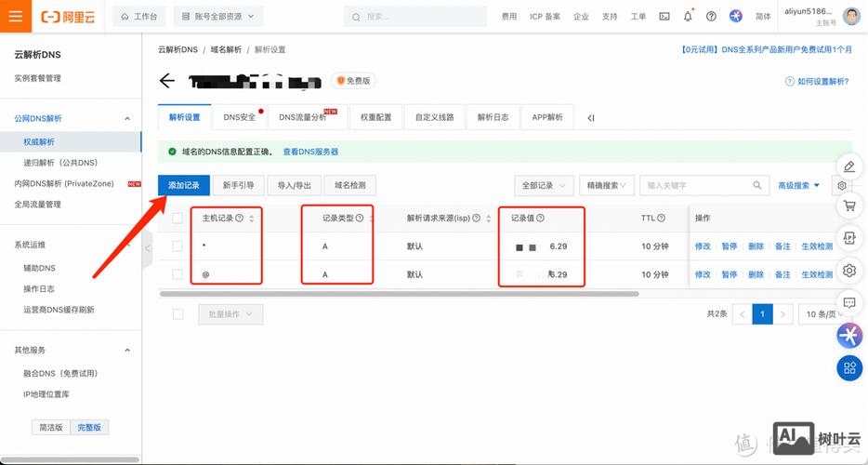This screenshot has width=868, height=465.
Task: Open the help question mark icon
Action: tap(711, 17)
